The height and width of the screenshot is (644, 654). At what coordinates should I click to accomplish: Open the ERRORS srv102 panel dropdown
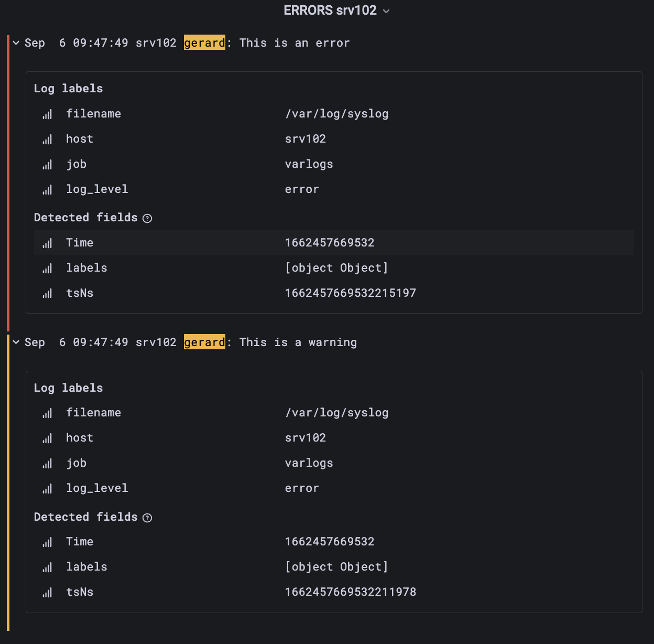pos(386,10)
